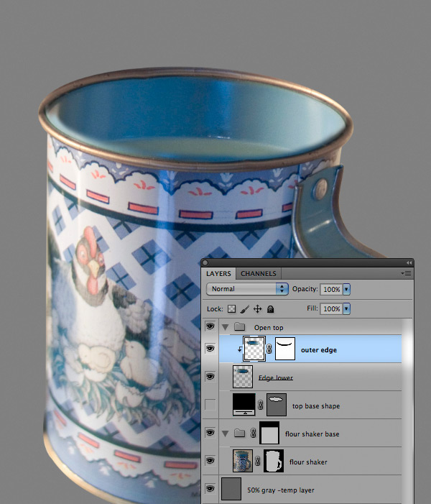Select the '50% gray -temp layer' name

click(x=281, y=490)
